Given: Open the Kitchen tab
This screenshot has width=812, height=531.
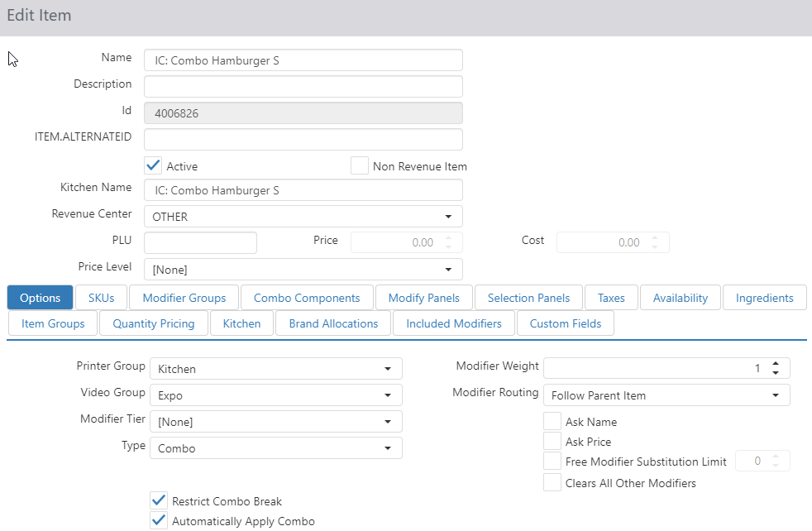Looking at the screenshot, I should tap(241, 323).
